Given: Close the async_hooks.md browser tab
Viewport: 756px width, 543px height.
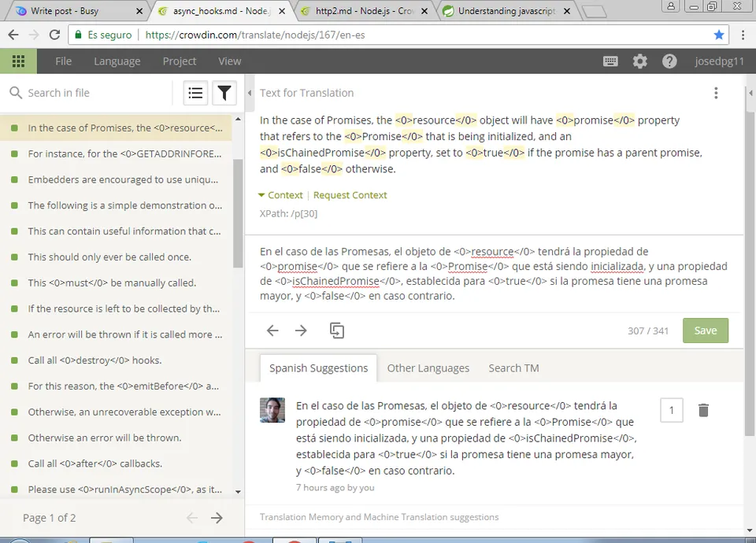Looking at the screenshot, I should point(282,10).
